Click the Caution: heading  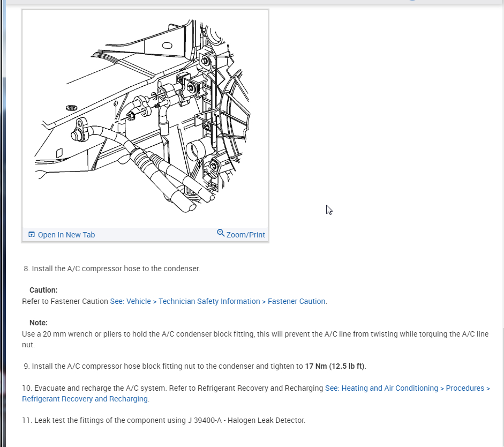pos(43,290)
